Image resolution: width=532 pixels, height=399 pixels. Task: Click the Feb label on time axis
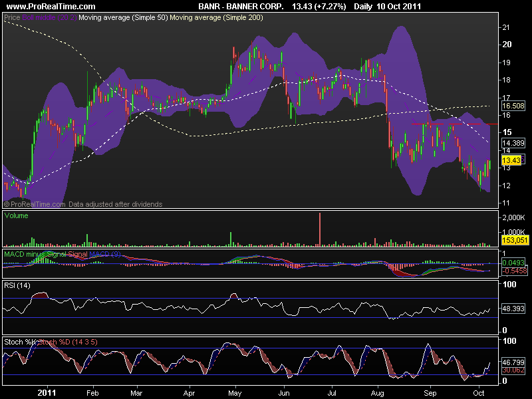point(92,393)
